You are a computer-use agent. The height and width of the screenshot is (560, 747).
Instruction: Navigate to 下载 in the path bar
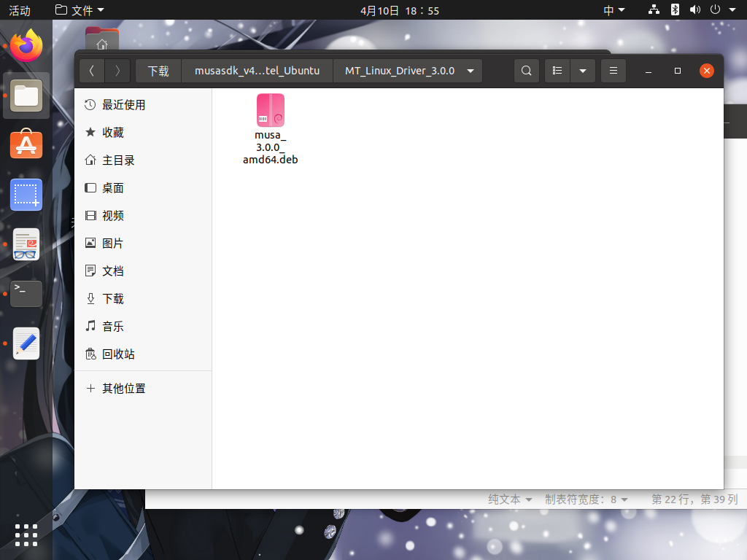coord(158,71)
